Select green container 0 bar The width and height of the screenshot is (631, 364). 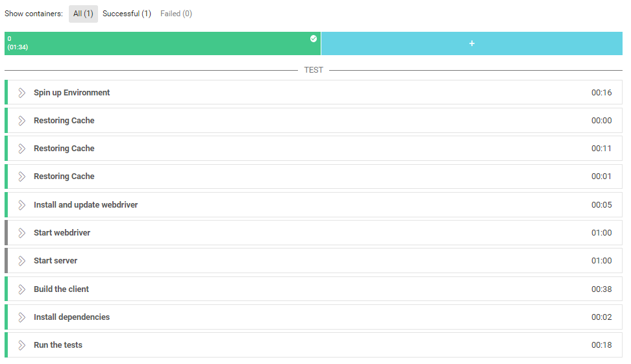pyautogui.click(x=162, y=43)
